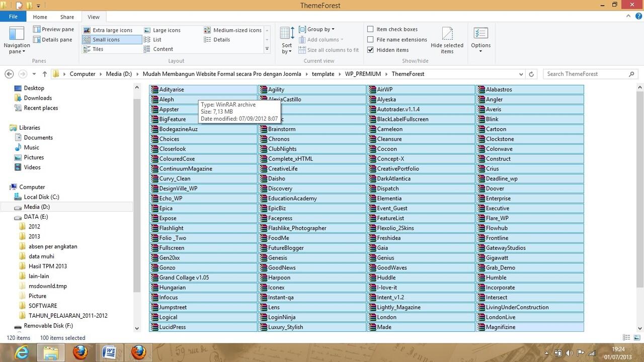Select the Cameleon archive file
The height and width of the screenshot is (362, 644).
click(421, 129)
